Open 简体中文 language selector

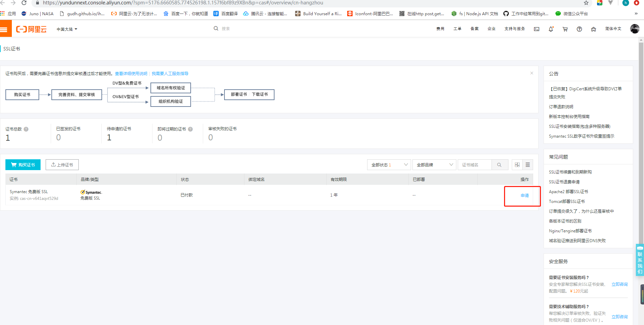(x=613, y=29)
